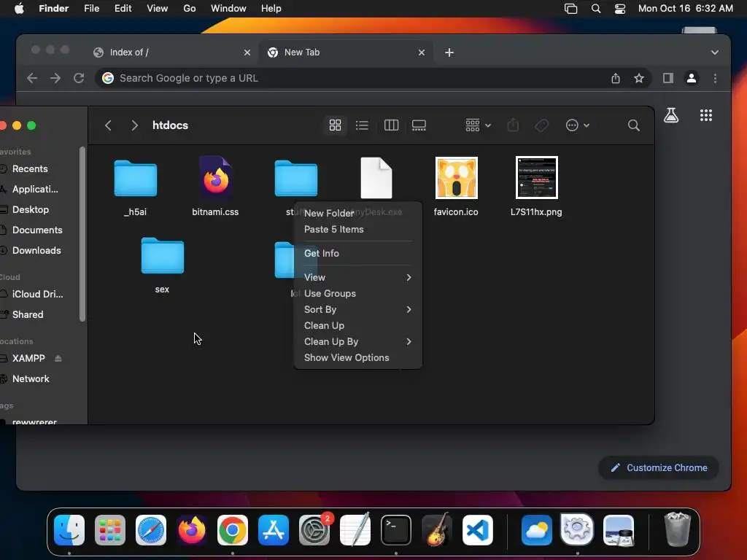Select the L7S11hx.png thumbnail
Viewport: 747px width, 560px height.
[536, 178]
